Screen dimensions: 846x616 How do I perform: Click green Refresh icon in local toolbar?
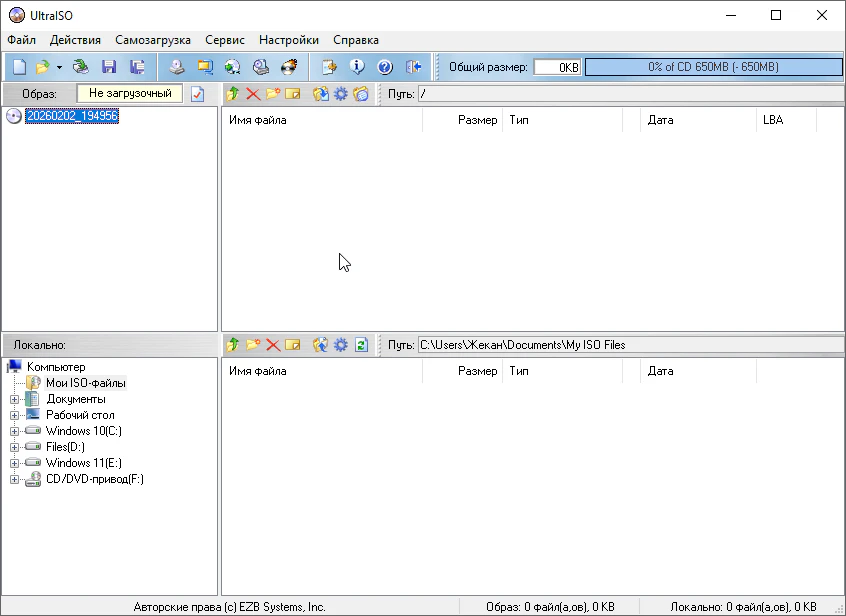361,345
